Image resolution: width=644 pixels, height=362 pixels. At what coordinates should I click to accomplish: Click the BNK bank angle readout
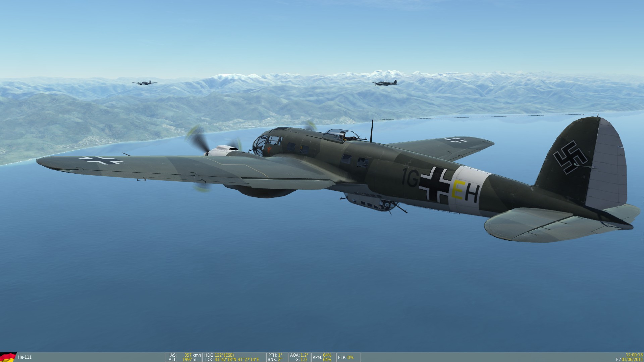[x=275, y=359]
